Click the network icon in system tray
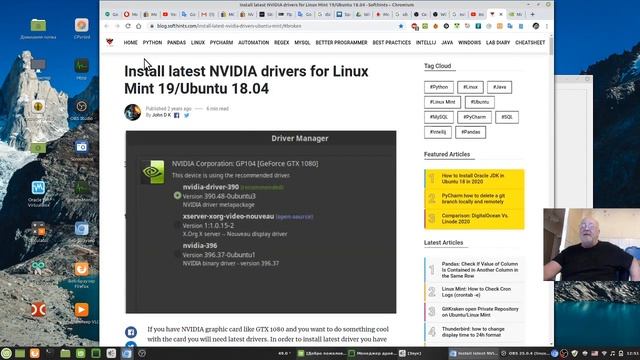 point(604,353)
